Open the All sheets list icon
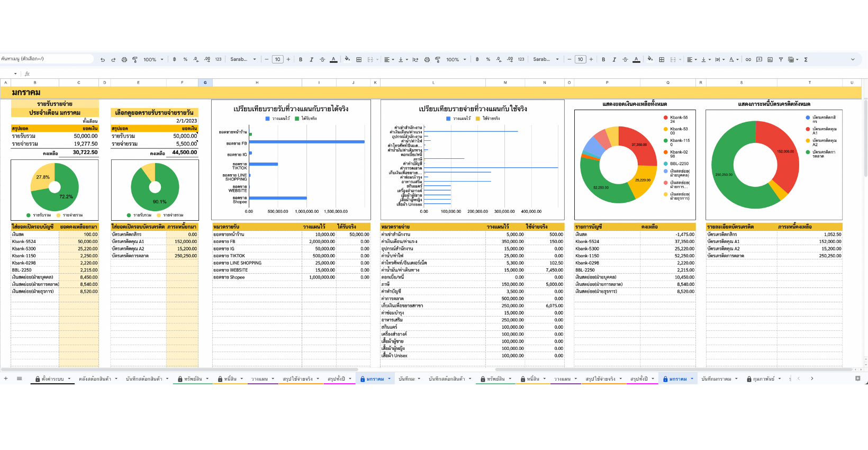The width and height of the screenshot is (868, 450). pos(19,379)
